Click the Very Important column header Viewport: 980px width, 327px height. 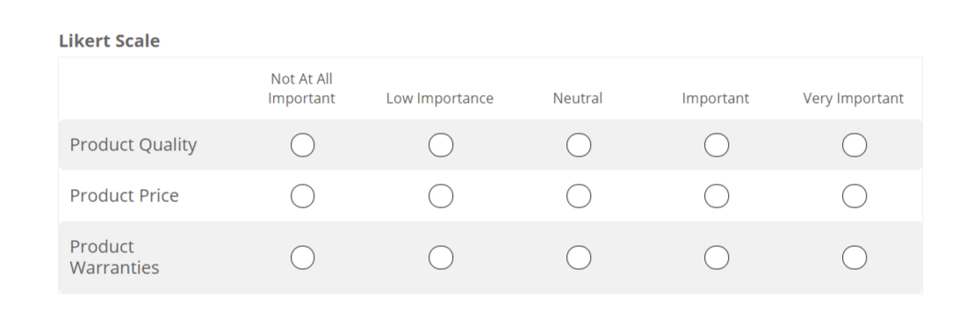click(854, 98)
